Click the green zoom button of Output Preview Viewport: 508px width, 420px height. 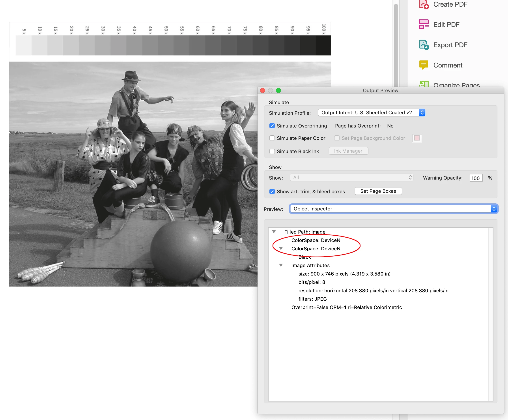[x=278, y=90]
